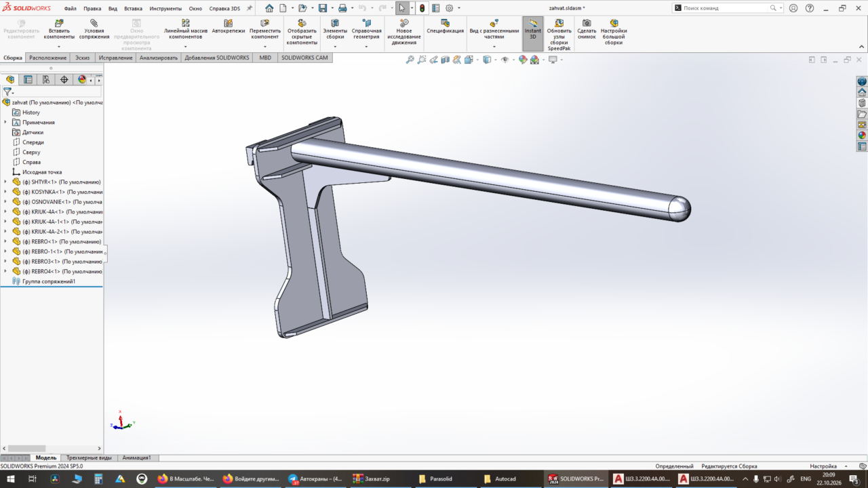The width and height of the screenshot is (868, 488).
Task: Select the Linear component pattern tool
Action: [x=186, y=29]
